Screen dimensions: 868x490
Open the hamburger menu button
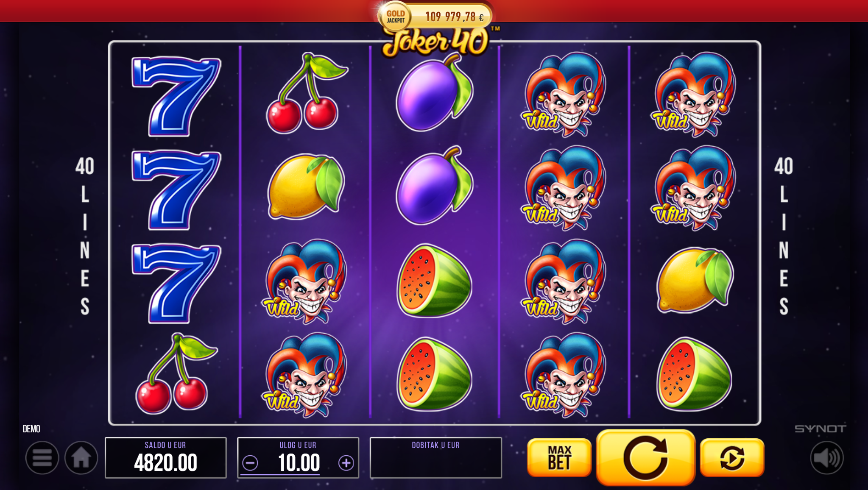(x=42, y=458)
